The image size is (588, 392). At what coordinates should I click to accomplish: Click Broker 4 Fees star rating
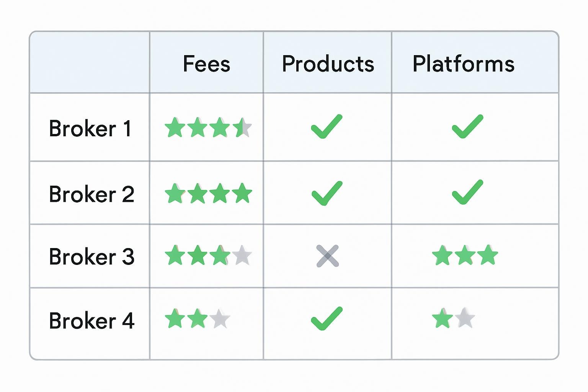(x=198, y=319)
